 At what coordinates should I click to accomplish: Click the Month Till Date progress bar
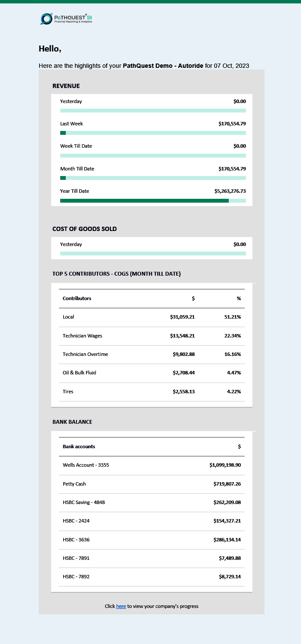point(153,178)
